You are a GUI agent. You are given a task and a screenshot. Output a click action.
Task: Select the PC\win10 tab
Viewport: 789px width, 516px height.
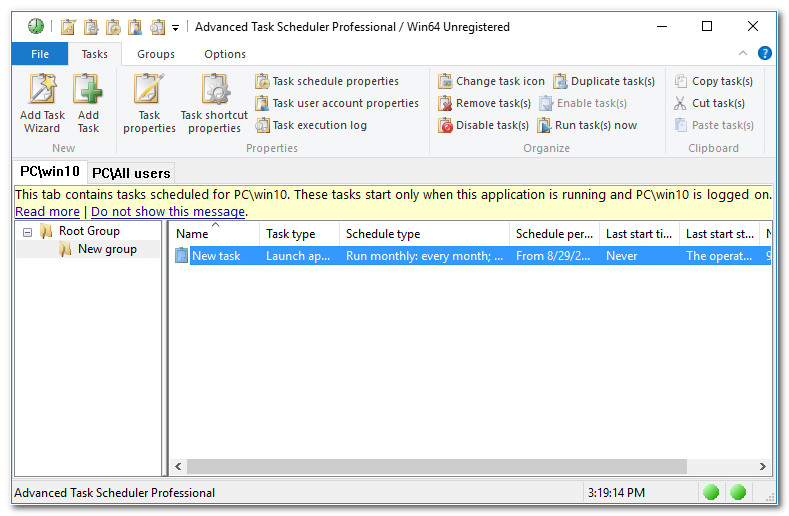point(50,172)
